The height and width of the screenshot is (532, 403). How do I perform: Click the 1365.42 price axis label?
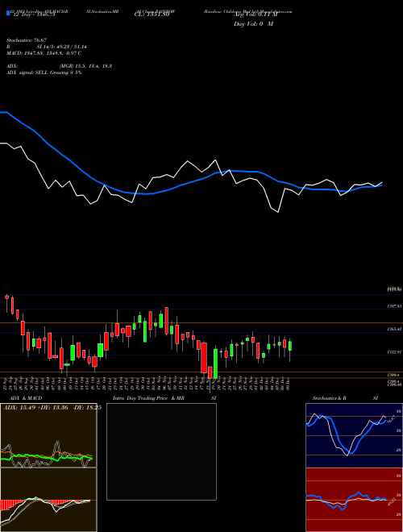click(394, 329)
